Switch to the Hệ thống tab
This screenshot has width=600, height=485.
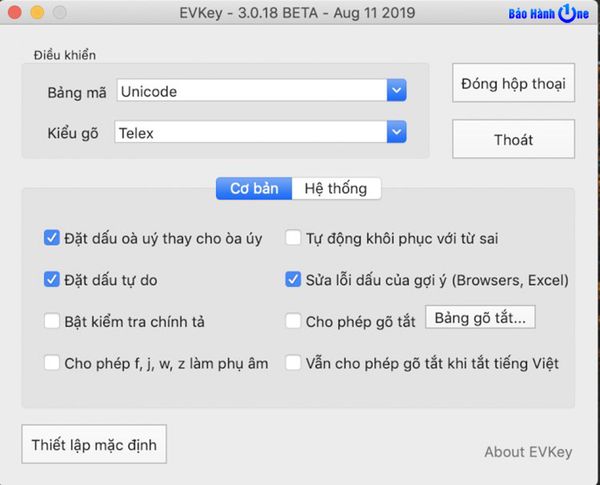coord(335,188)
